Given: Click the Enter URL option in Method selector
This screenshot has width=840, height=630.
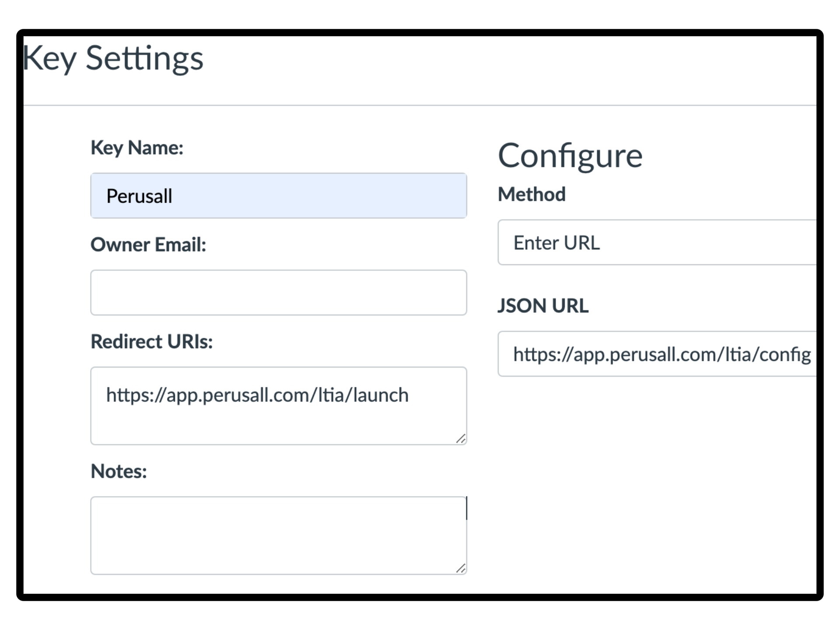Looking at the screenshot, I should tap(556, 242).
